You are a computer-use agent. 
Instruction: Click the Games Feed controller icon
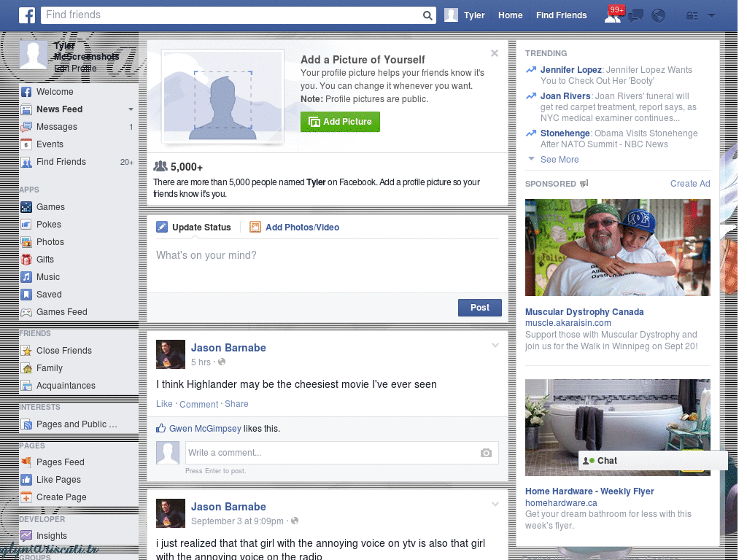tap(26, 312)
